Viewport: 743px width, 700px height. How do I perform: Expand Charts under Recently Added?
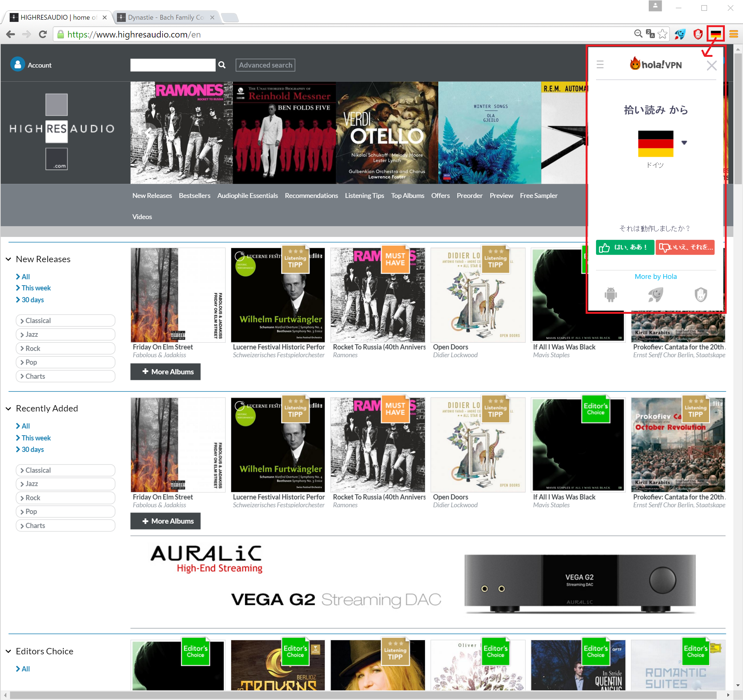pos(65,525)
